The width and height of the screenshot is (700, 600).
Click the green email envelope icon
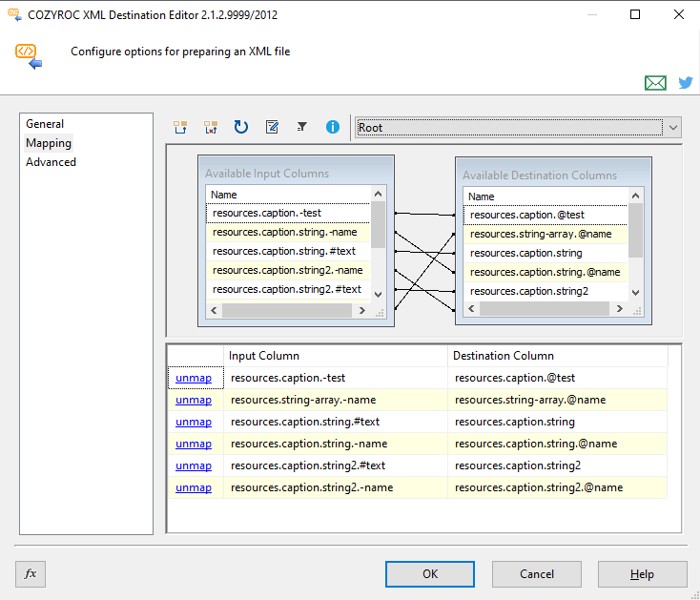coord(655,83)
